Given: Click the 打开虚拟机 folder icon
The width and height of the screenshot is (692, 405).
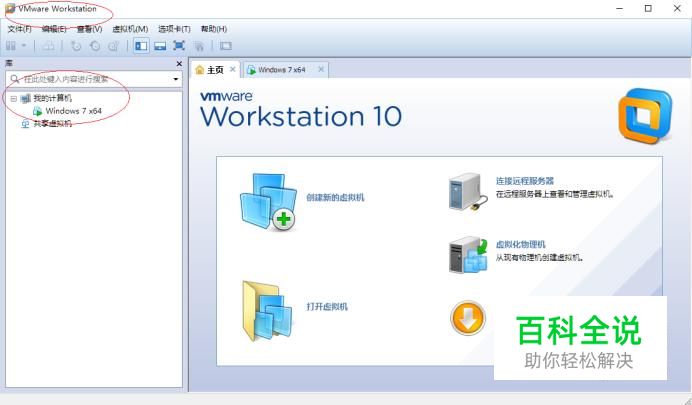Looking at the screenshot, I should coord(267,311).
